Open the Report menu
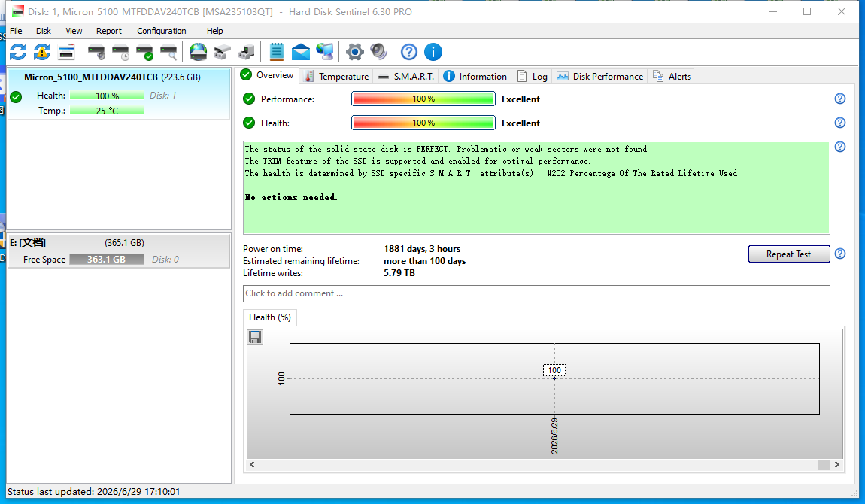This screenshot has height=504, width=865. coord(108,31)
